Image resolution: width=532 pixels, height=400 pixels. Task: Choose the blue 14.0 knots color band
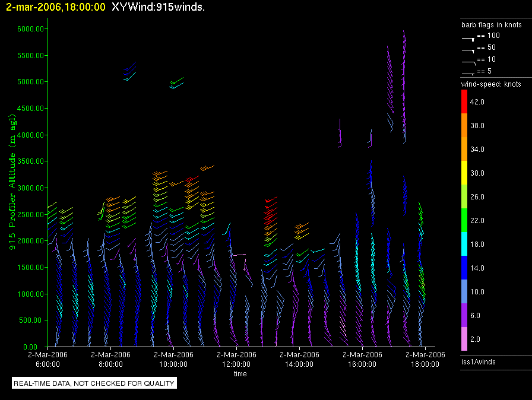[x=465, y=268]
